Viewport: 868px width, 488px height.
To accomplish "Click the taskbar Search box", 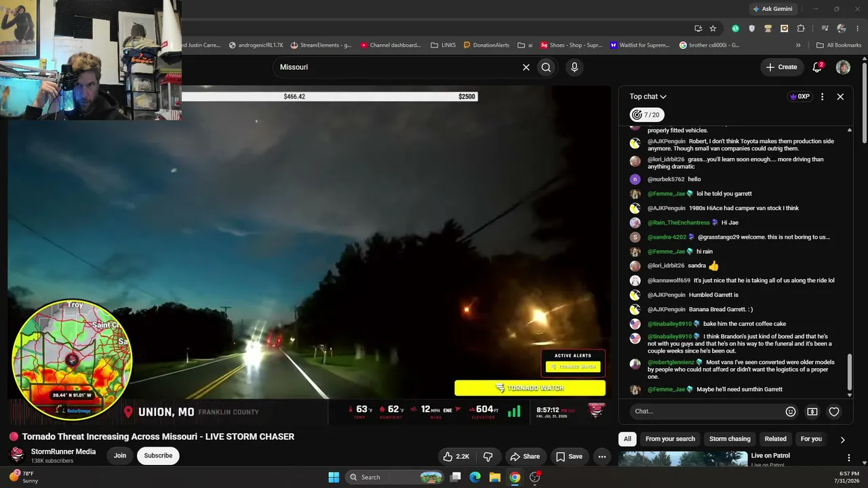I will pyautogui.click(x=395, y=477).
